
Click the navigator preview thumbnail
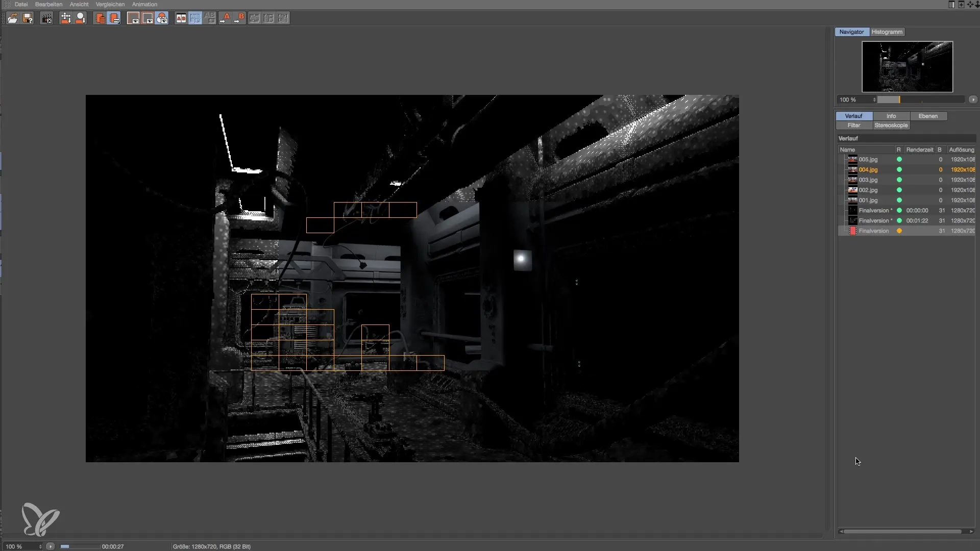[x=907, y=67]
